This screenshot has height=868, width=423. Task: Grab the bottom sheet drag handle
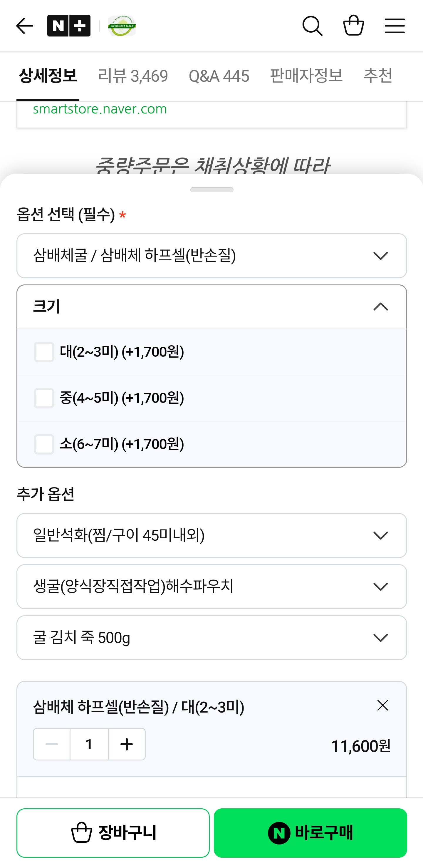(212, 190)
